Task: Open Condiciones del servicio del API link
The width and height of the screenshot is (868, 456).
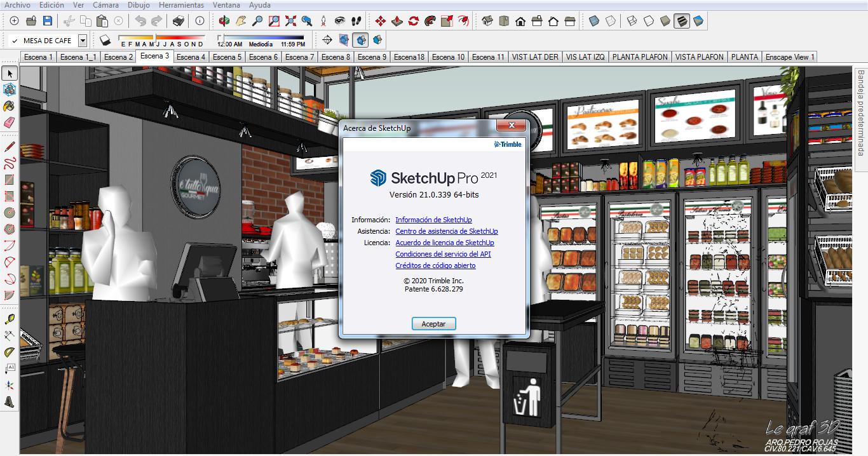Action: (444, 254)
